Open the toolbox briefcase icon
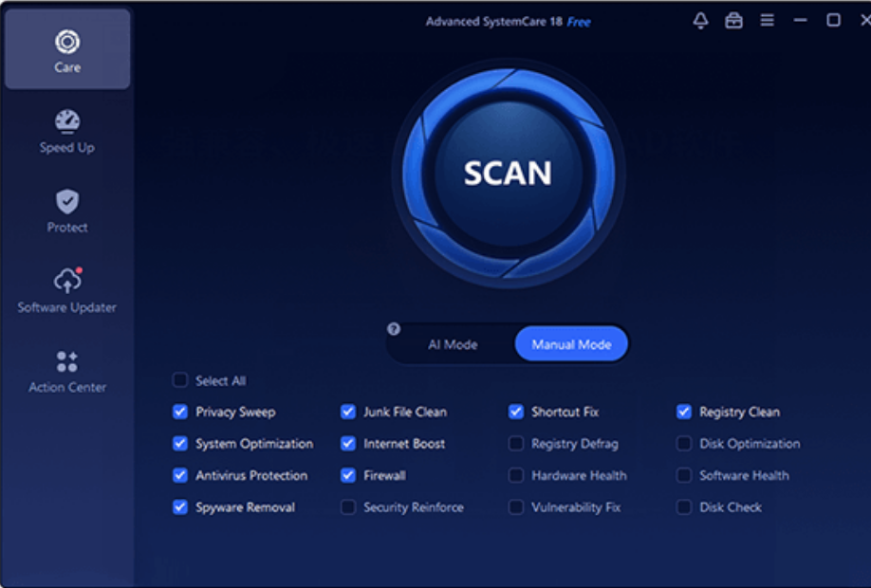This screenshot has width=871, height=588. coord(733,21)
